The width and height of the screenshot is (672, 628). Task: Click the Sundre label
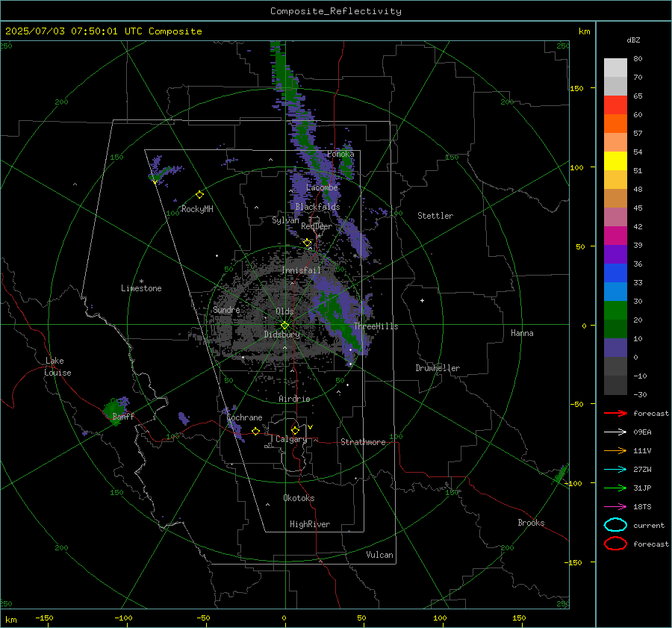click(x=226, y=309)
